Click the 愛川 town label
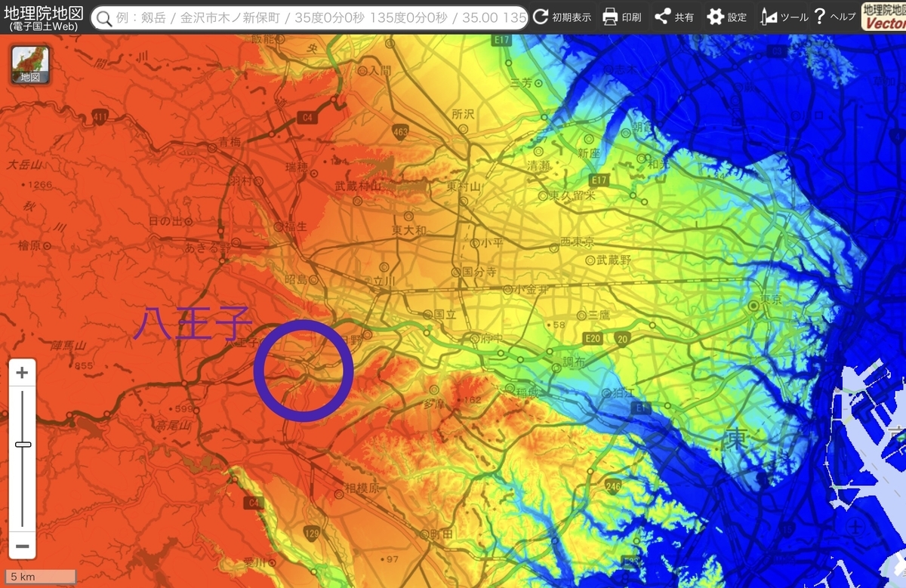The height and width of the screenshot is (588, 906). click(255, 563)
